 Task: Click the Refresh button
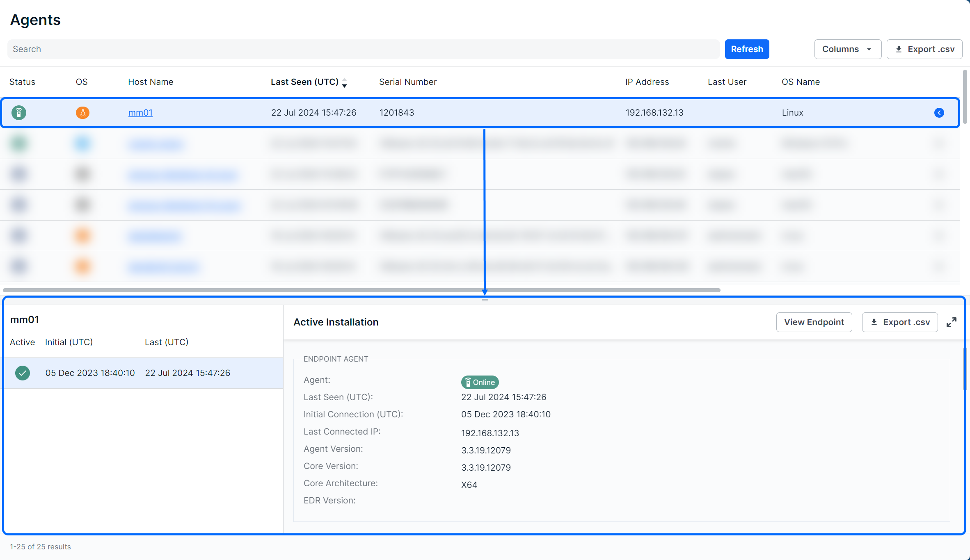point(746,49)
